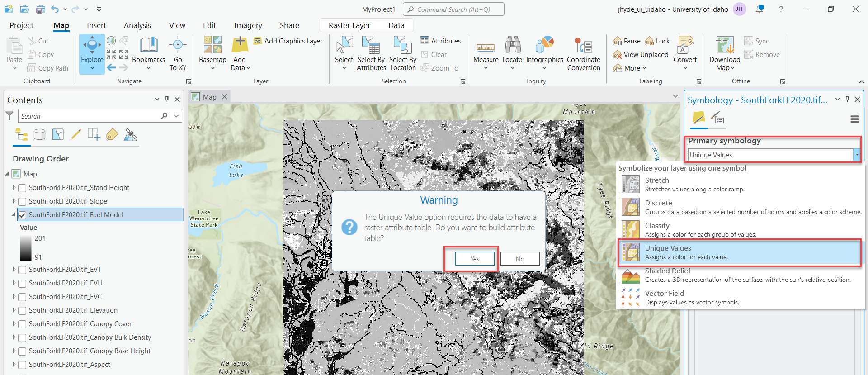Collapse the SouthForkLF2020.tif_Fuel Model layer legend
The height and width of the screenshot is (375, 868).
click(x=14, y=214)
